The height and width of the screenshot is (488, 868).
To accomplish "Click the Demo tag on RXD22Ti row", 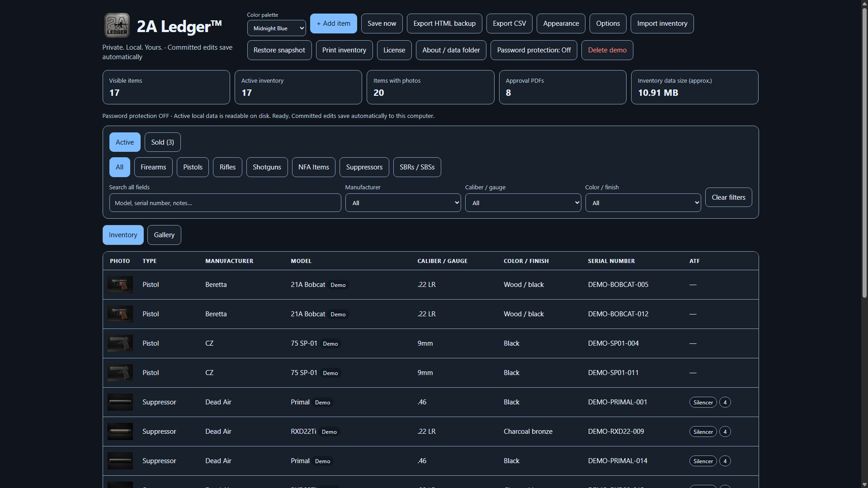I will pos(329,432).
